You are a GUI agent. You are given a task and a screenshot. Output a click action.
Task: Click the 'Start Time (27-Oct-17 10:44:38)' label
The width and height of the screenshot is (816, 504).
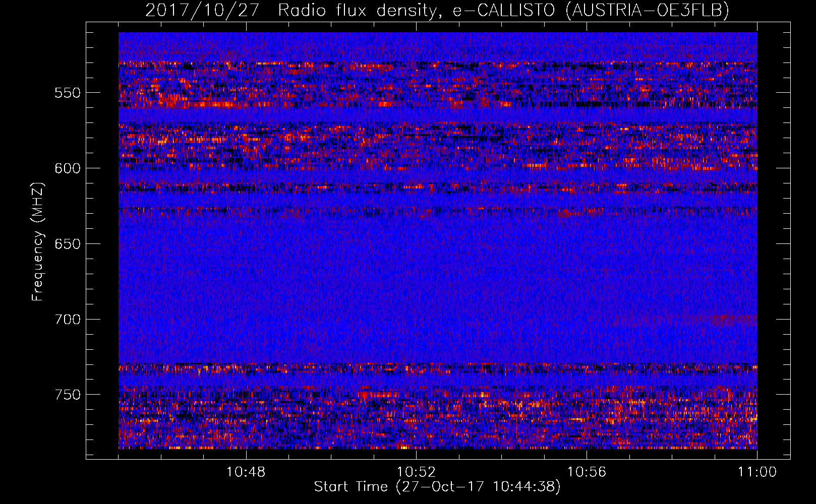pyautogui.click(x=437, y=487)
